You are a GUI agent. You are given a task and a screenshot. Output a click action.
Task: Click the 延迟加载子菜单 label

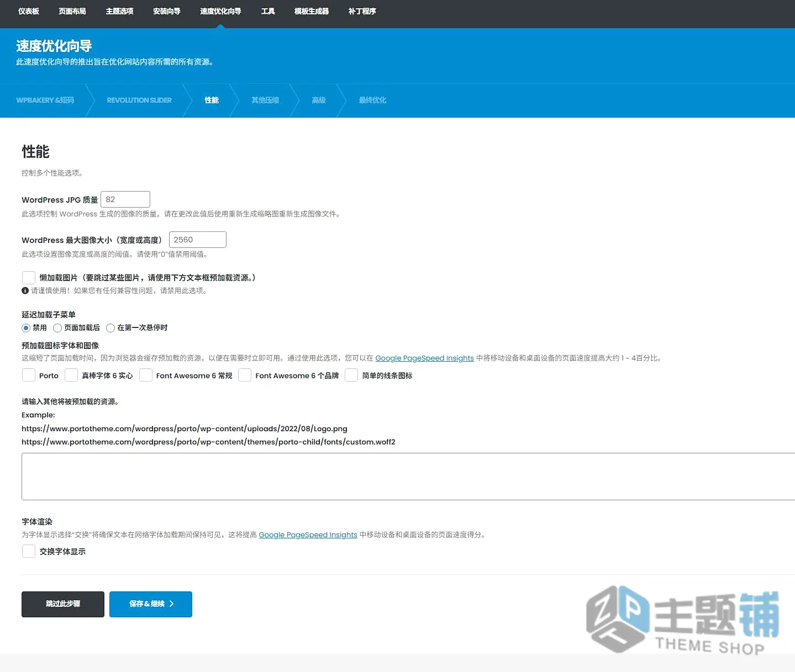click(x=49, y=315)
